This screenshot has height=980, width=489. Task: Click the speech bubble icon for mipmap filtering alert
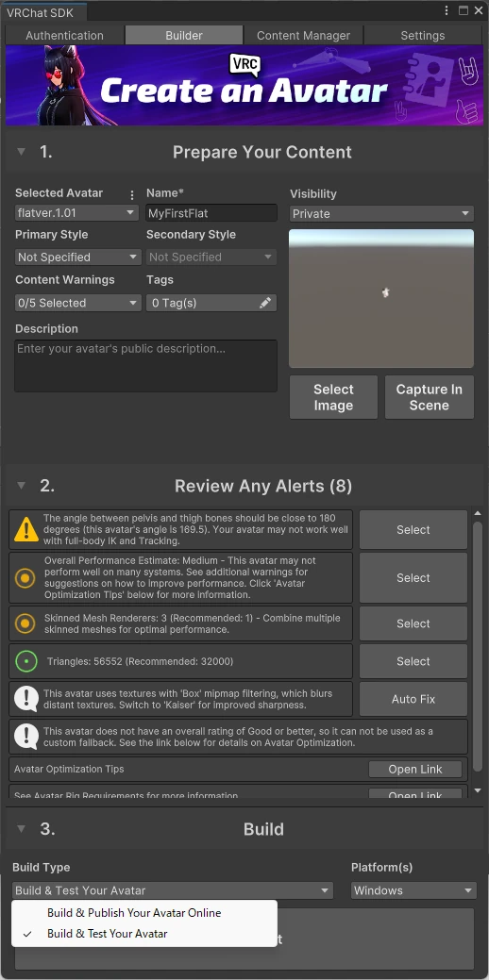coord(26,699)
